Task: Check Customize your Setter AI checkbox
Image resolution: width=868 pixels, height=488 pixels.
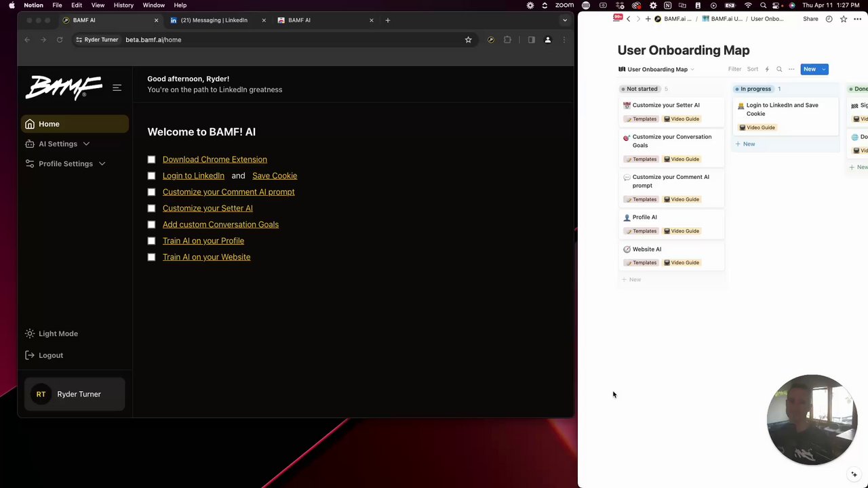Action: [x=151, y=208]
